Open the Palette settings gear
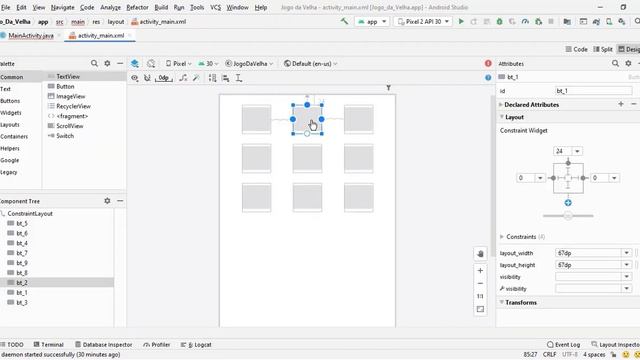Image resolution: width=640 pixels, height=360 pixels. coord(107,63)
